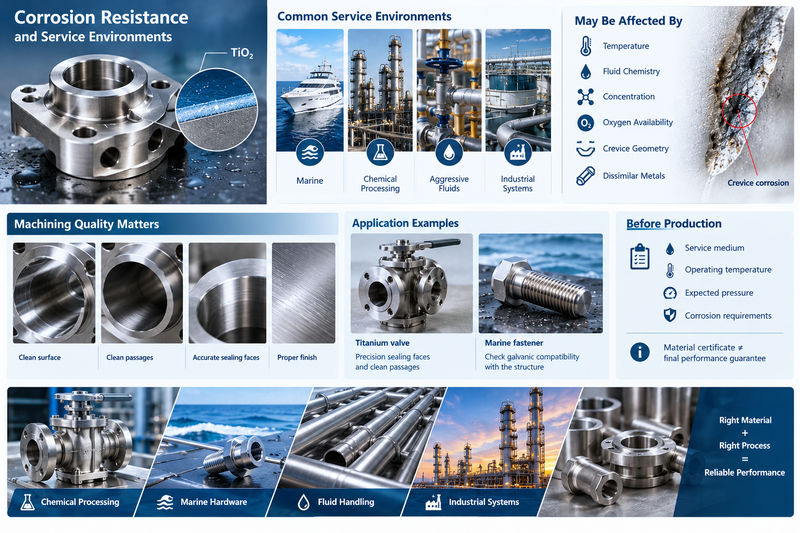The image size is (800, 533).
Task: Click the droplet icon beside Fluid Handling
Action: pyautogui.click(x=304, y=502)
